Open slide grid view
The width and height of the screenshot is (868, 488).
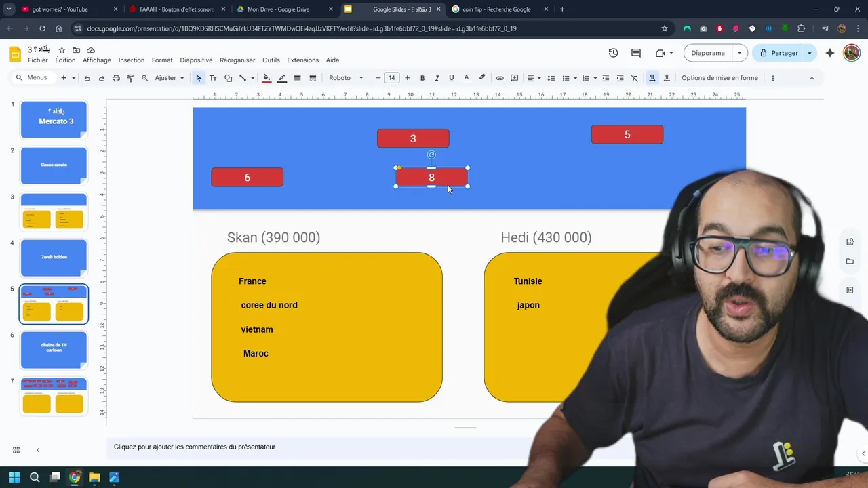pos(16,450)
